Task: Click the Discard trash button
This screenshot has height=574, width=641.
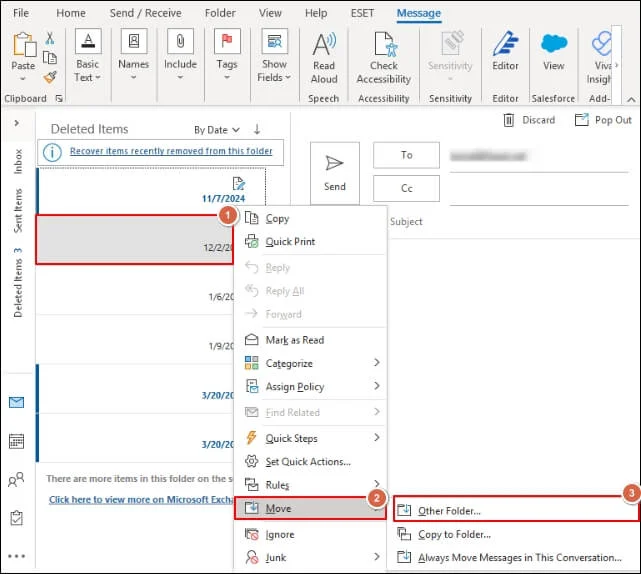Action: pyautogui.click(x=529, y=120)
